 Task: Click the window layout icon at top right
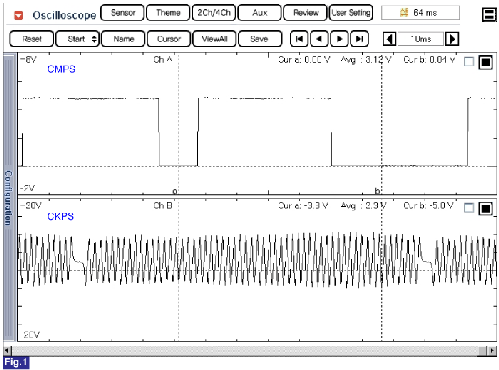click(489, 14)
